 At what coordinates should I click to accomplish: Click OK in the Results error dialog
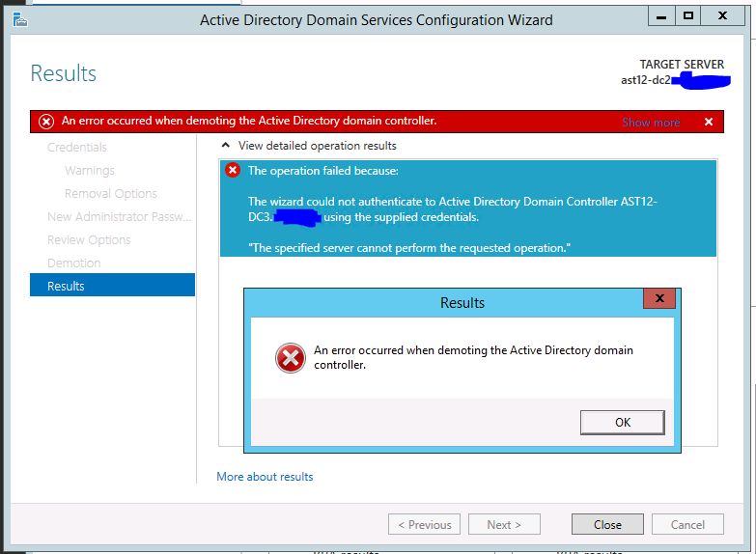(622, 423)
